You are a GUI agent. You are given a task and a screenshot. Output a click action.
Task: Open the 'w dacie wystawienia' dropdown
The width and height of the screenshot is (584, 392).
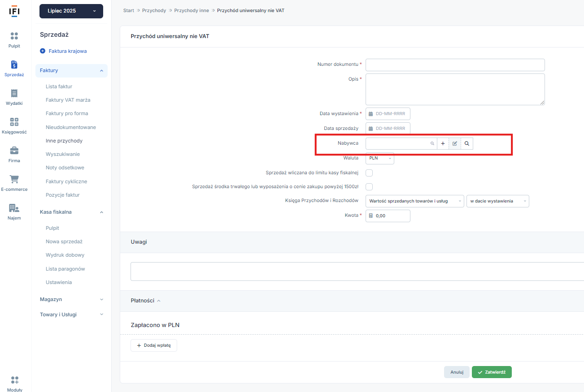click(x=498, y=201)
